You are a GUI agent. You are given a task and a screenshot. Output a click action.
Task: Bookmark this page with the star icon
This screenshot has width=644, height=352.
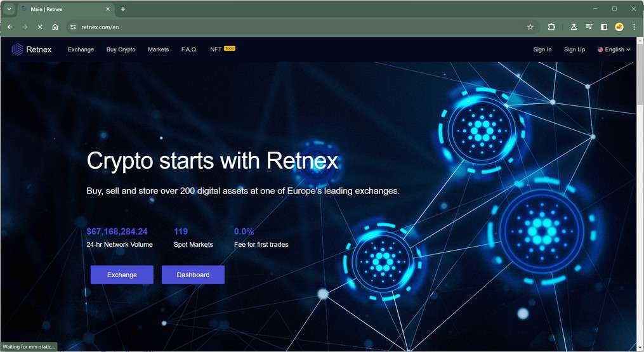530,27
